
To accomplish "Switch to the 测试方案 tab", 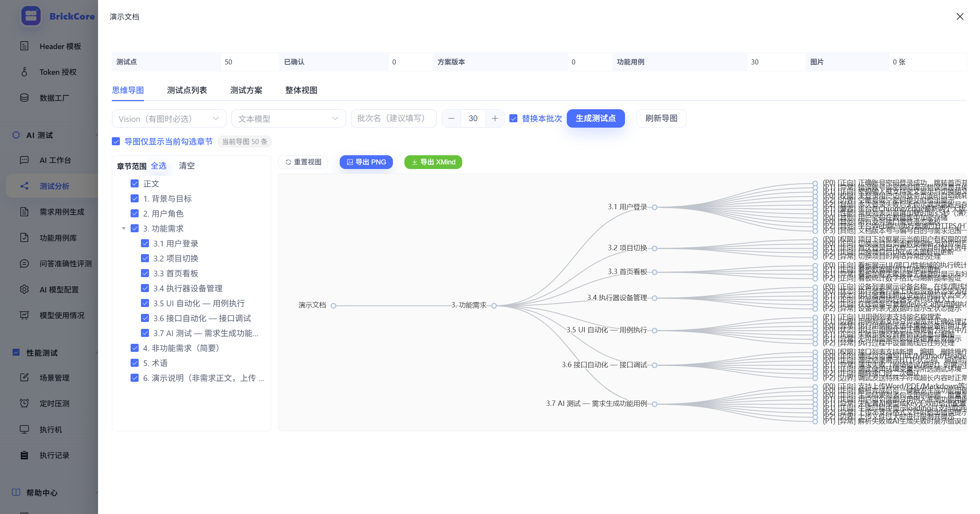I will tap(246, 90).
